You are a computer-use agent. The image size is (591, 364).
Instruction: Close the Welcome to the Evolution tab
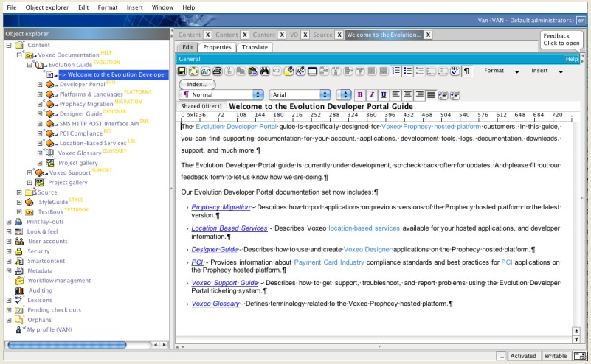point(428,35)
